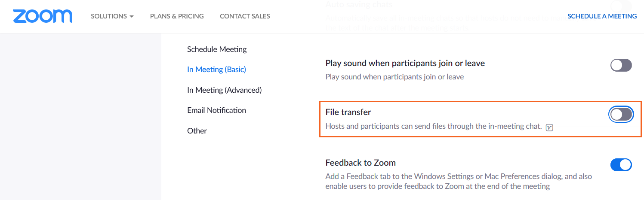Turn on Play sound when participants join

[x=621, y=65]
